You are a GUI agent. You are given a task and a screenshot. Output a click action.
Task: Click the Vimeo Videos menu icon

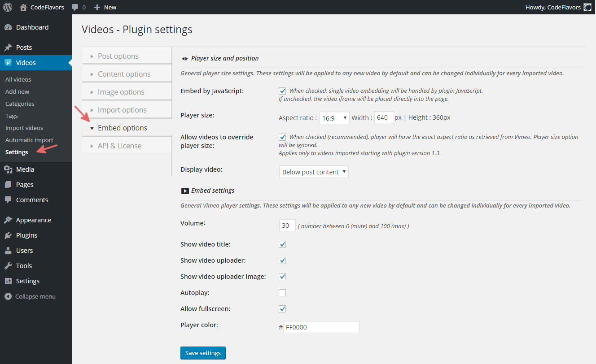[x=8, y=63]
